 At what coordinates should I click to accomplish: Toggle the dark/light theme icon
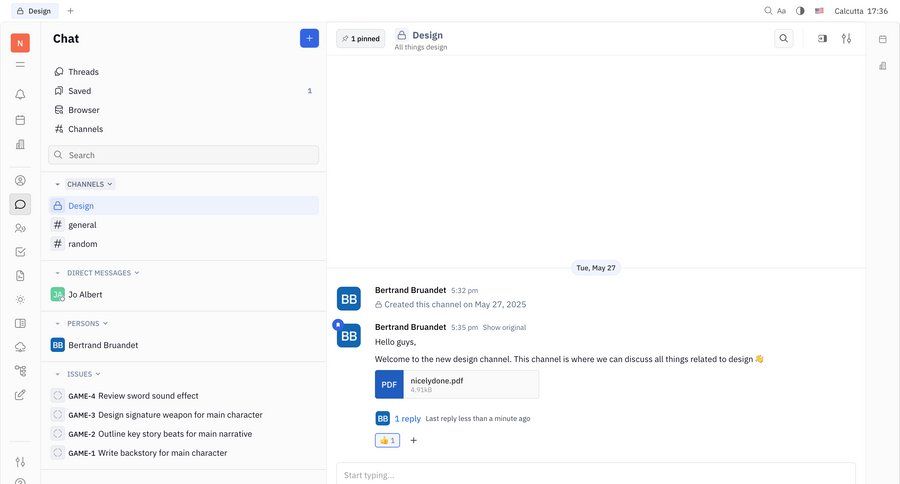tap(800, 11)
